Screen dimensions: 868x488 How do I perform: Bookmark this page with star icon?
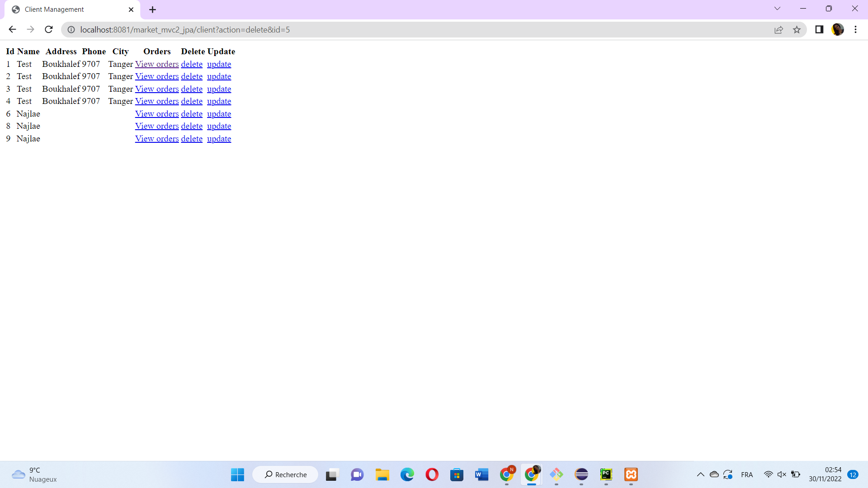797,30
